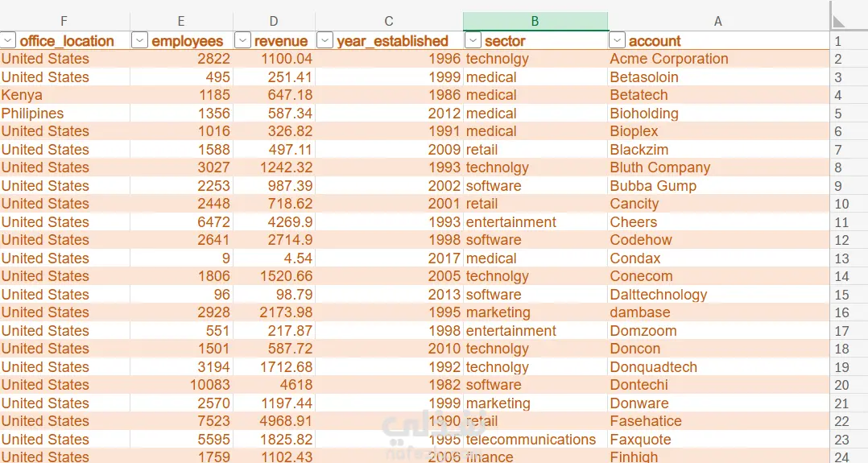Select the Bubba Gump account cell
Image resolution: width=868 pixels, height=463 pixels.
653,186
